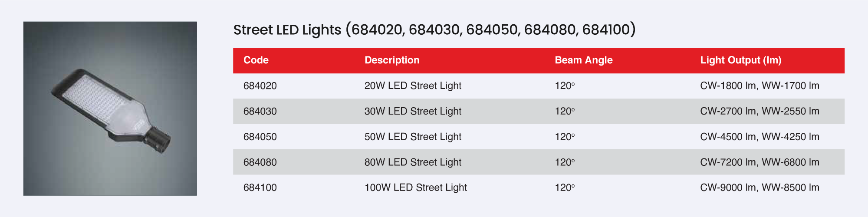Select the CW-9000 lm light output cell
The width and height of the screenshot is (868, 217).
(759, 188)
